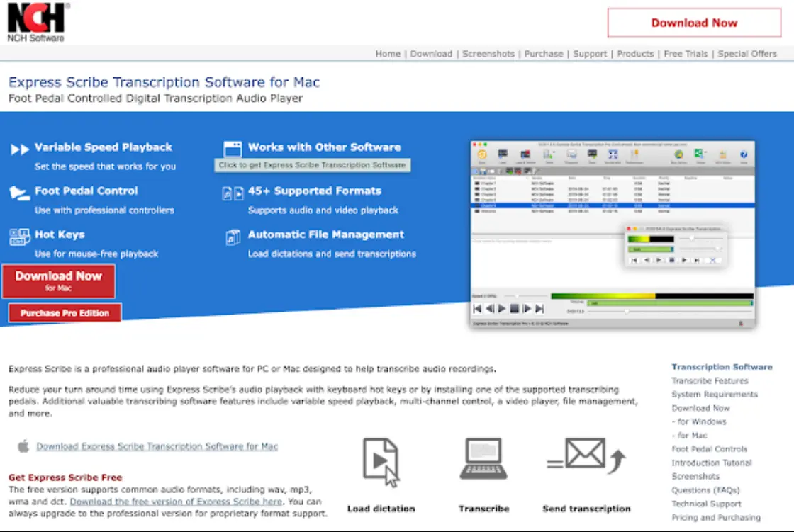Click the Load dictation document icon

[381, 460]
